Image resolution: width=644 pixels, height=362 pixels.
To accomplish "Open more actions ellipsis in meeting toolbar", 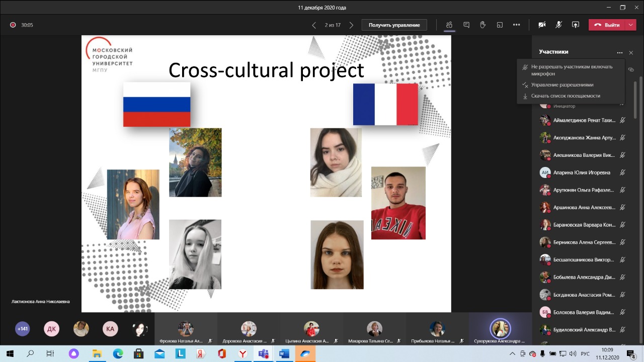I will point(516,25).
